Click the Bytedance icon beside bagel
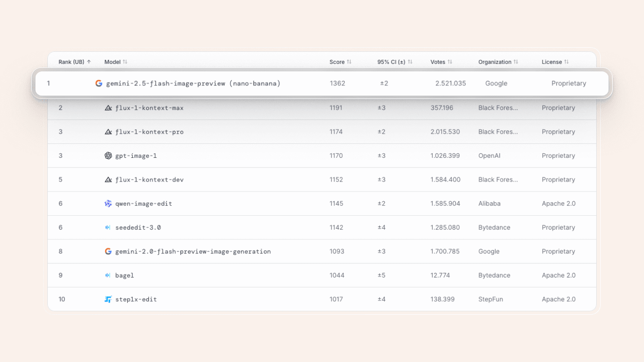This screenshot has height=362, width=644. pyautogui.click(x=108, y=275)
